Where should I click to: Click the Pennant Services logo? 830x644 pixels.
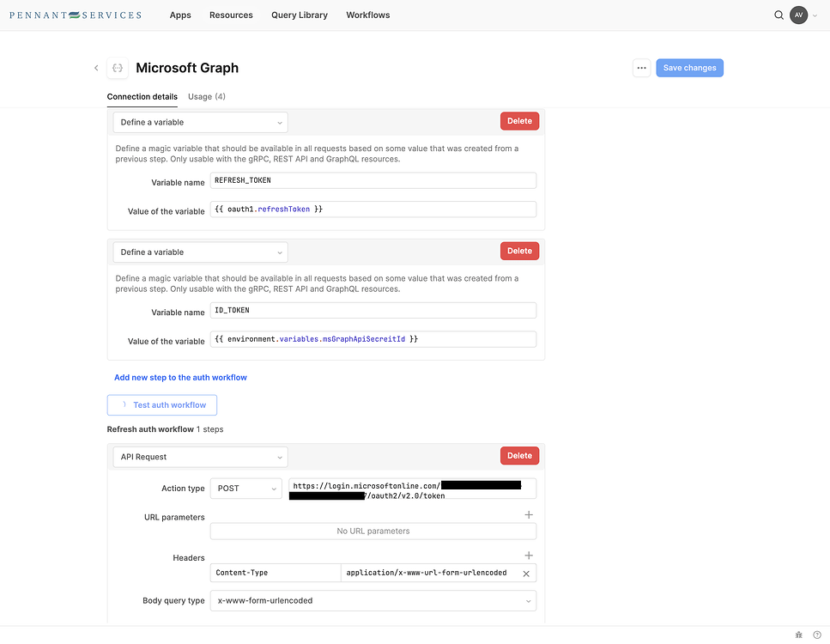tap(76, 15)
